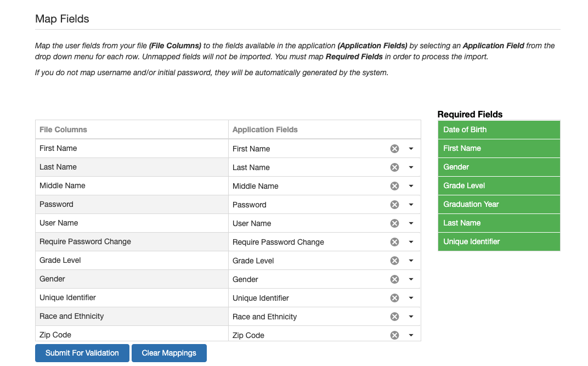Open the Unique Identifier dropdown arrow
This screenshot has width=588, height=366.
(x=411, y=298)
